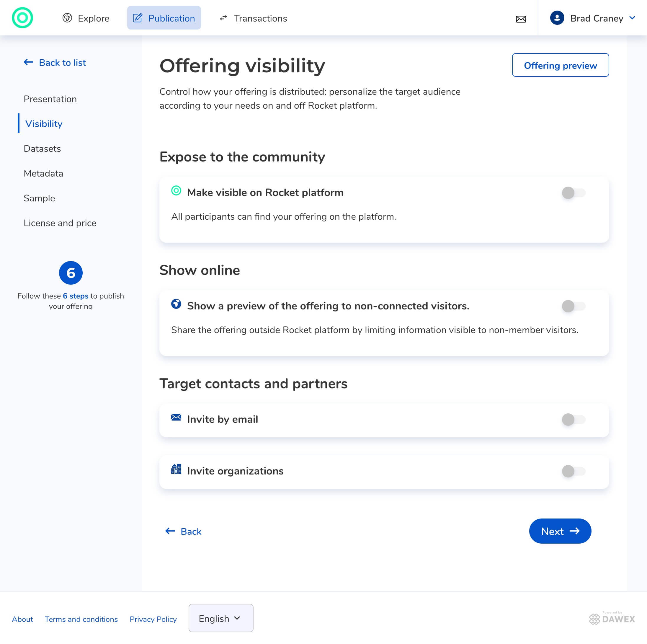Image resolution: width=647 pixels, height=644 pixels.
Task: Enable the Invite organizations option
Action: click(x=574, y=471)
